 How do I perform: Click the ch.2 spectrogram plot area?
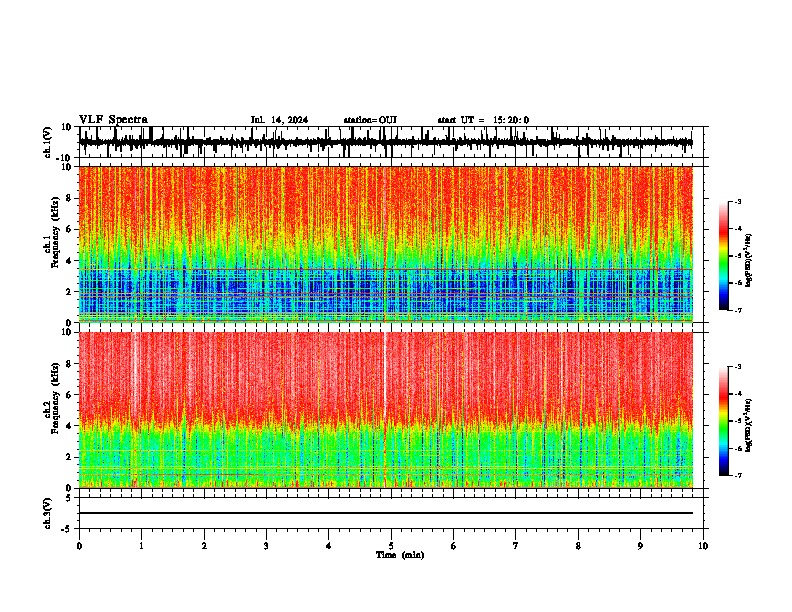point(385,410)
